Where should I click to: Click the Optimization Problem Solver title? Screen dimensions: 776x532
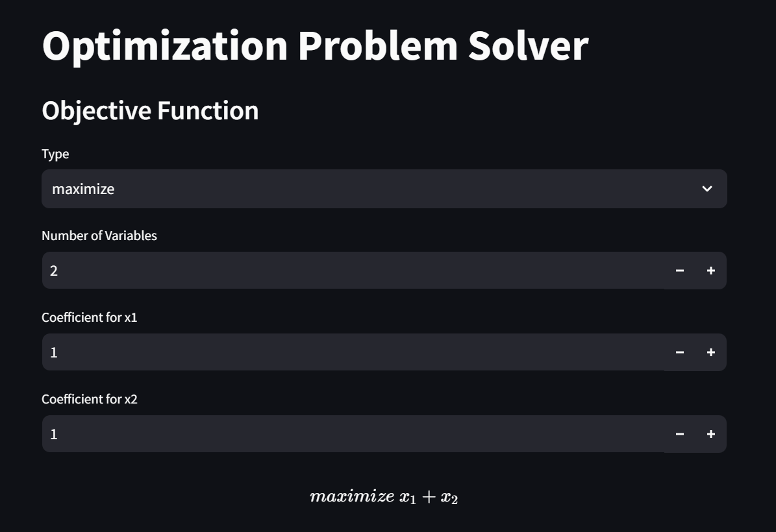click(314, 43)
